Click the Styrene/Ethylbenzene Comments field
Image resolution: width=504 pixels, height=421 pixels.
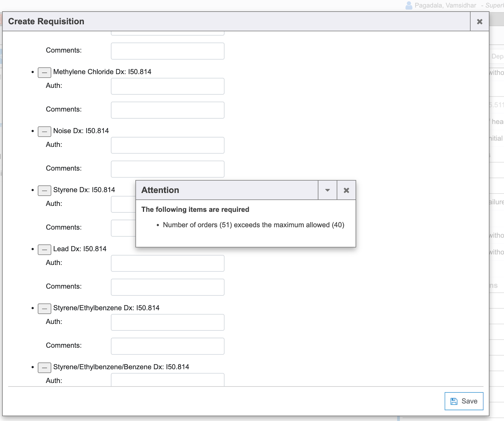pos(167,346)
